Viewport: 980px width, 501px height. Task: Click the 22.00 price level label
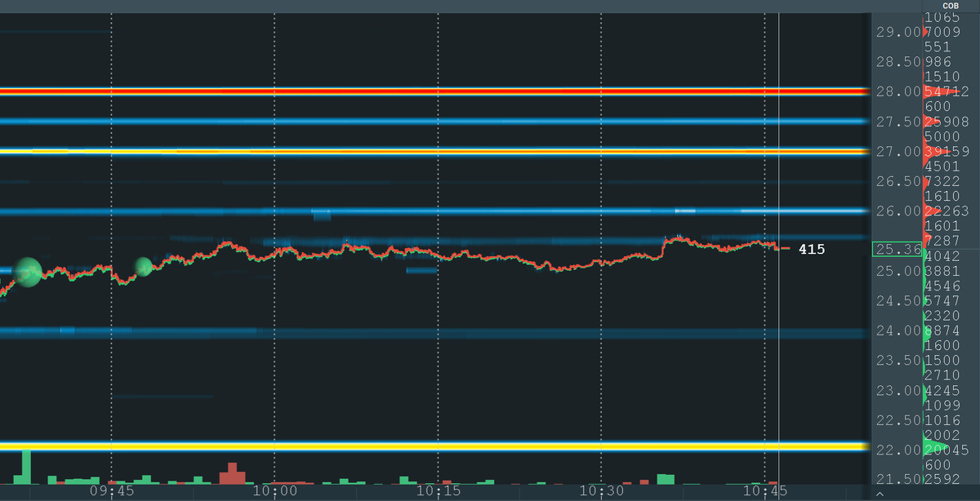[898, 450]
